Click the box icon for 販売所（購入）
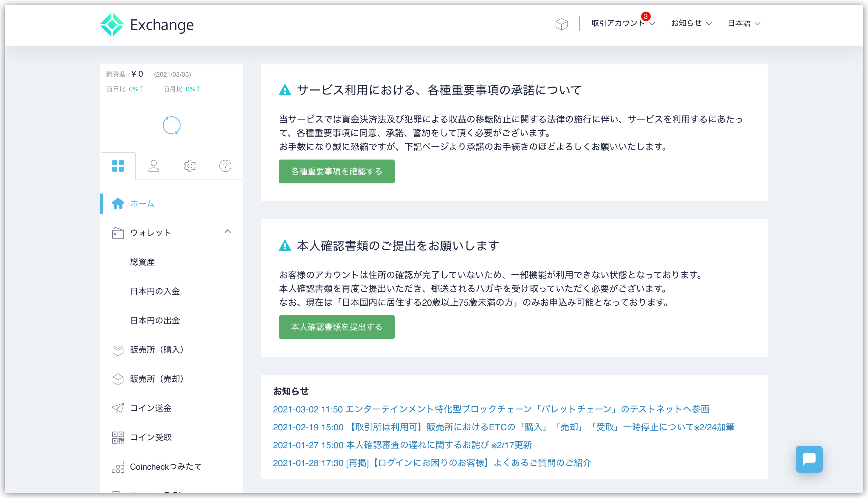 click(x=118, y=349)
